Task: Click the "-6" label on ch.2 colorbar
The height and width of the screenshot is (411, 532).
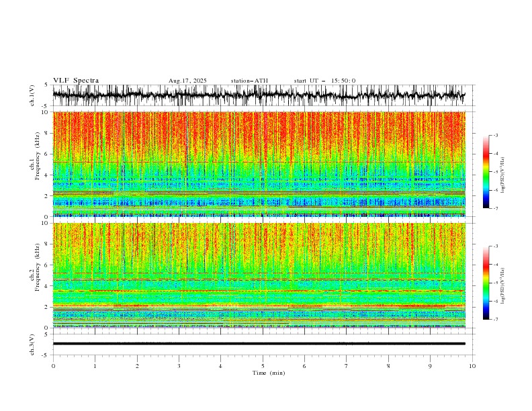Action: pos(496,301)
